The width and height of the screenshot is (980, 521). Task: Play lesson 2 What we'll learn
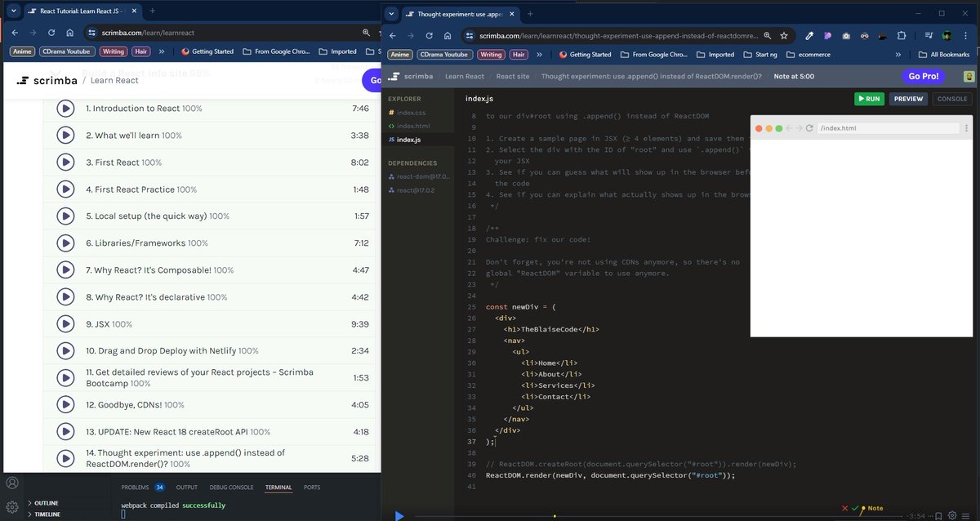tap(65, 136)
